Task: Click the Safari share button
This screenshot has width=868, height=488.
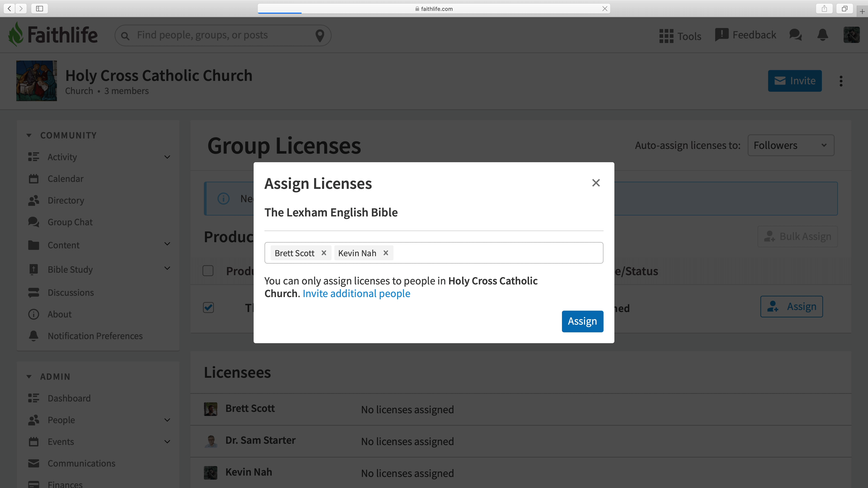Action: (824, 8)
